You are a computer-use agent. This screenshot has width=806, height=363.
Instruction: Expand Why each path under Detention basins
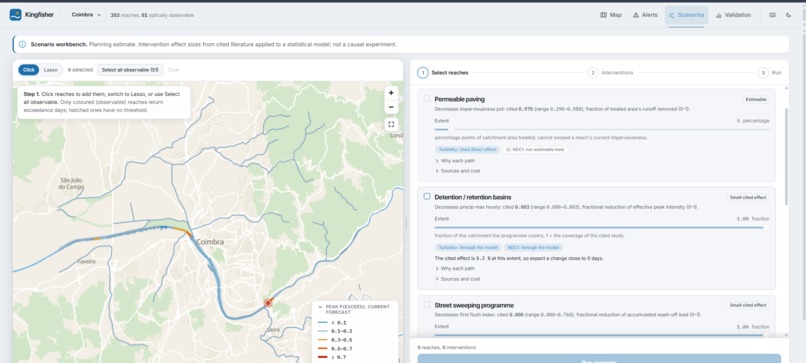point(455,268)
